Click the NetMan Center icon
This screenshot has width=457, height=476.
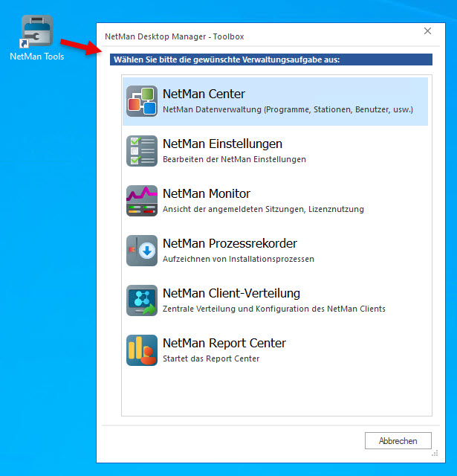pos(141,101)
